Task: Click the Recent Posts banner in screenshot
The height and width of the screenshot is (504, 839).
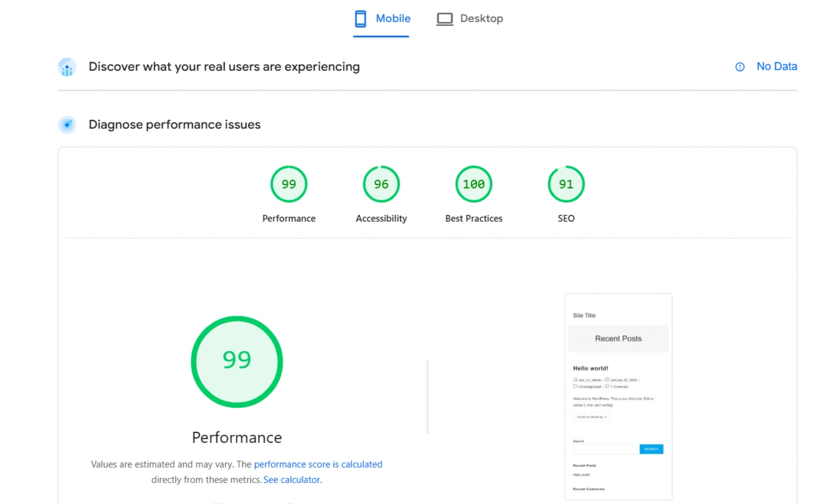Action: click(x=618, y=339)
